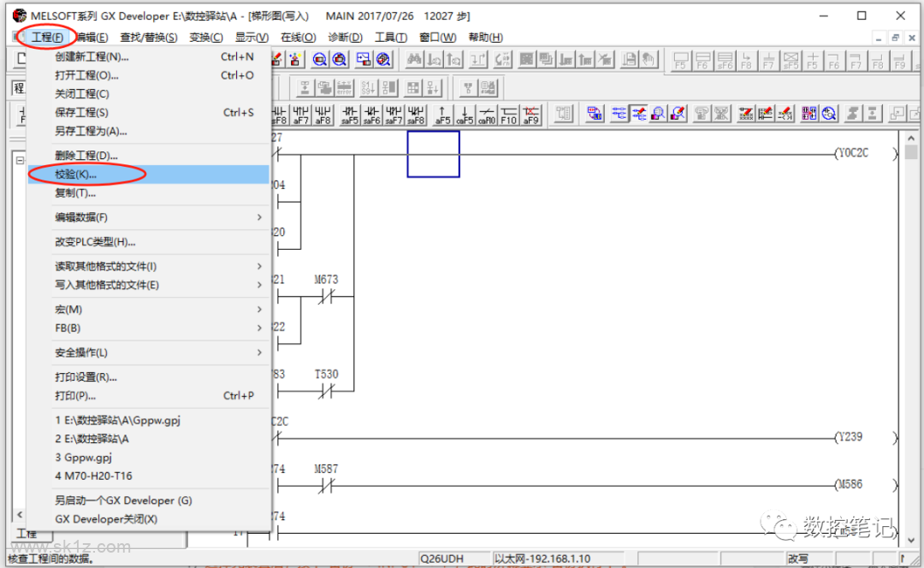Click the saF8 ladder symbol button
Image resolution: width=924 pixels, height=568 pixels.
(416, 115)
